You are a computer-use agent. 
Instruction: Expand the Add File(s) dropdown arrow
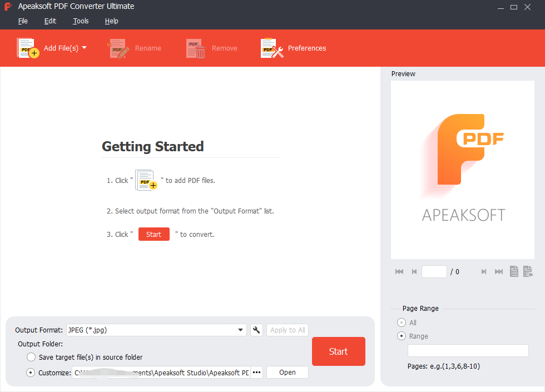click(x=85, y=48)
